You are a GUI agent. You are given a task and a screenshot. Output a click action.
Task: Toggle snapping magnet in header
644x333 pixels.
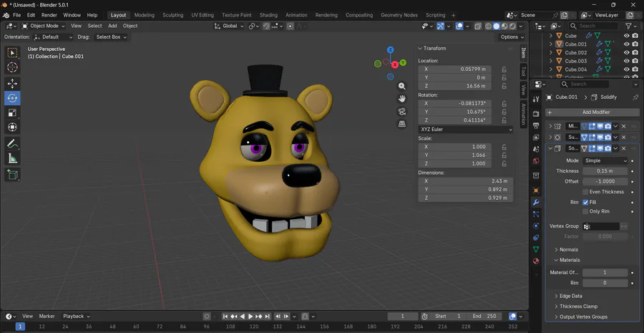coord(267,26)
